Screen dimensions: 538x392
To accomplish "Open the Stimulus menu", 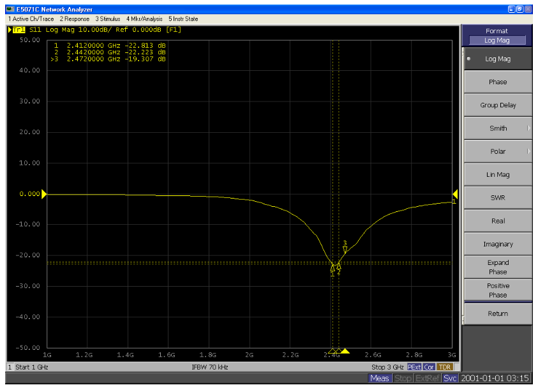I will [x=108, y=19].
